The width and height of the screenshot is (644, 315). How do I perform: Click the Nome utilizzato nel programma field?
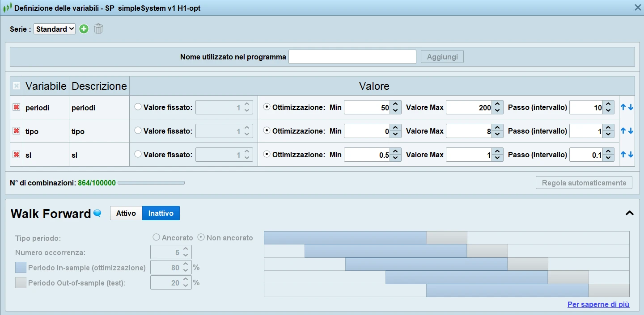point(352,57)
